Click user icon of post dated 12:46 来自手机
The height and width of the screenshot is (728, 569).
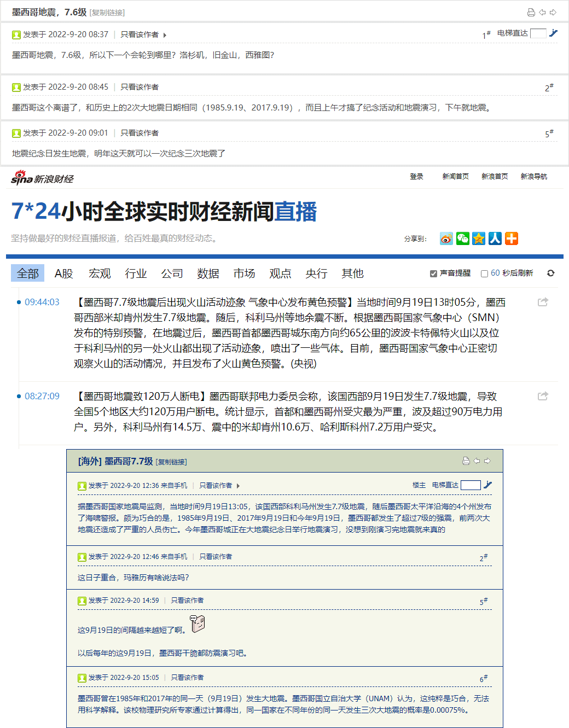point(82,557)
